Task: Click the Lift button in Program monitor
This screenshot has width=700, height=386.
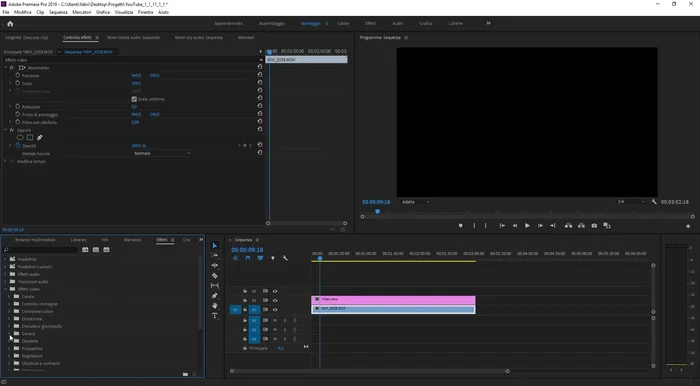Action: (568, 226)
